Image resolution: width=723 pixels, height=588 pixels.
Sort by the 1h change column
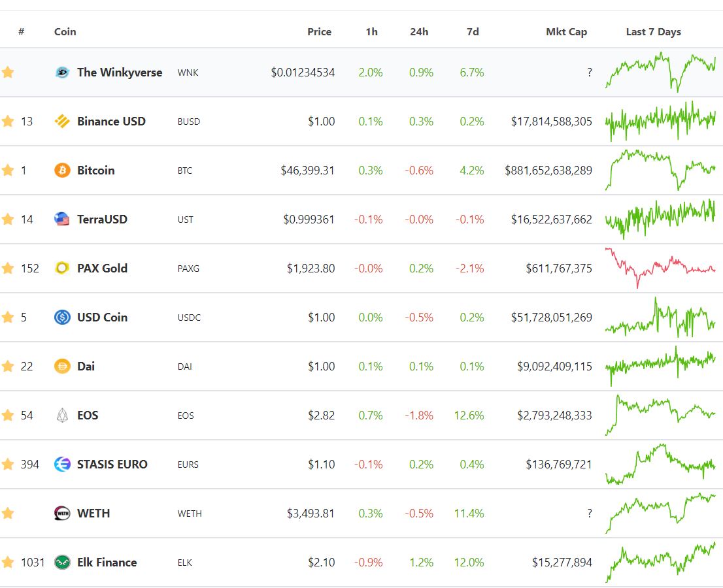tap(372, 32)
